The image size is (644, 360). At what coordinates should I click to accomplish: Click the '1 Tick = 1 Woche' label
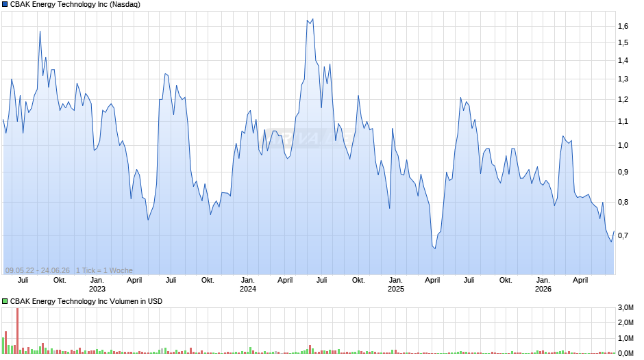104,270
